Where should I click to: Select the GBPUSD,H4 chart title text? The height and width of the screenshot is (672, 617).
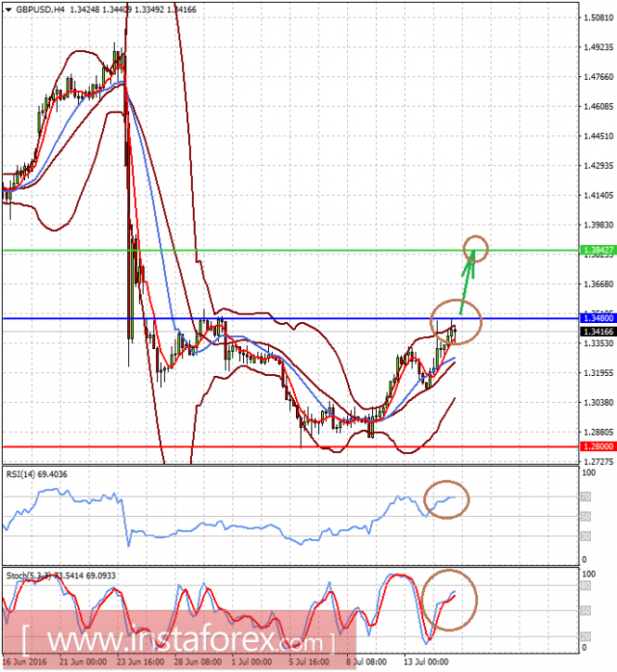[x=40, y=9]
